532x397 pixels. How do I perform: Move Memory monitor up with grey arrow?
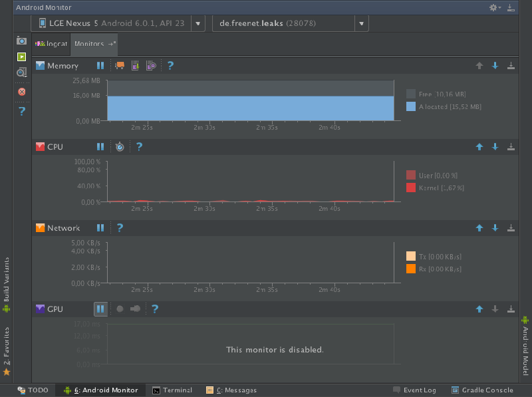[479, 65]
